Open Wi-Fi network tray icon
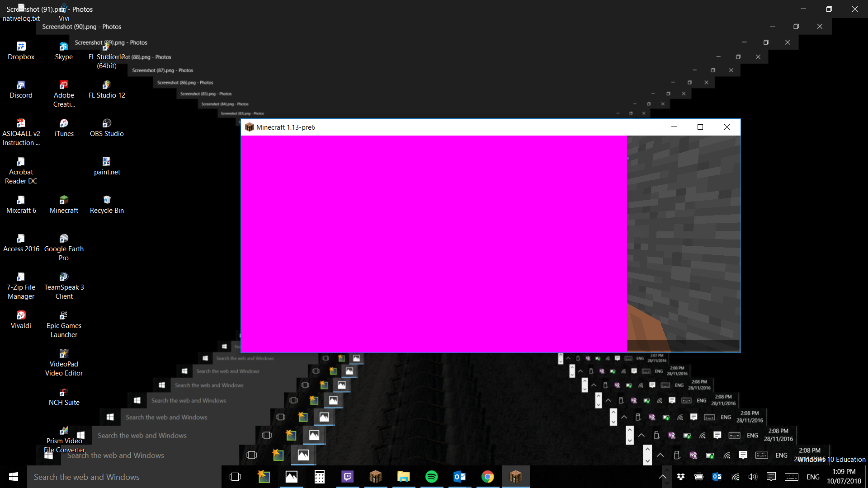 tap(736, 477)
